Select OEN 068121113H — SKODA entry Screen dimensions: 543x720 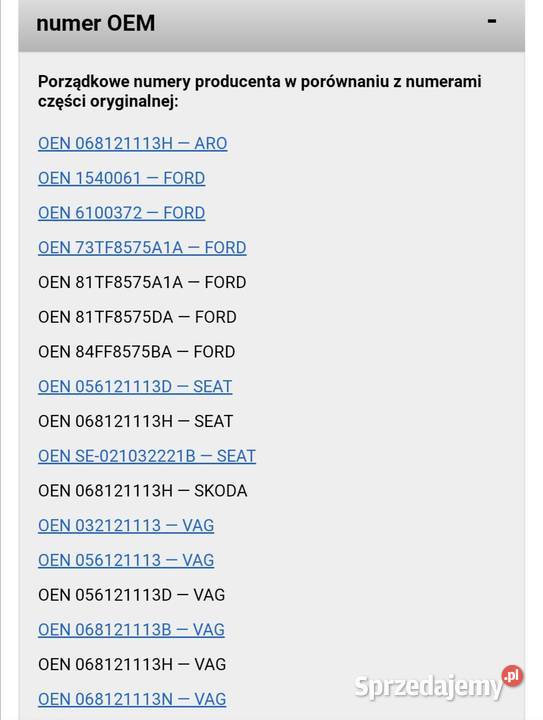tap(143, 491)
